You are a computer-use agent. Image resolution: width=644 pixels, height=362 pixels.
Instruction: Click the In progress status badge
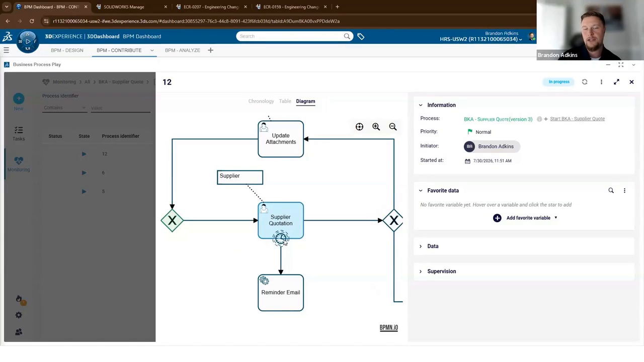click(559, 82)
